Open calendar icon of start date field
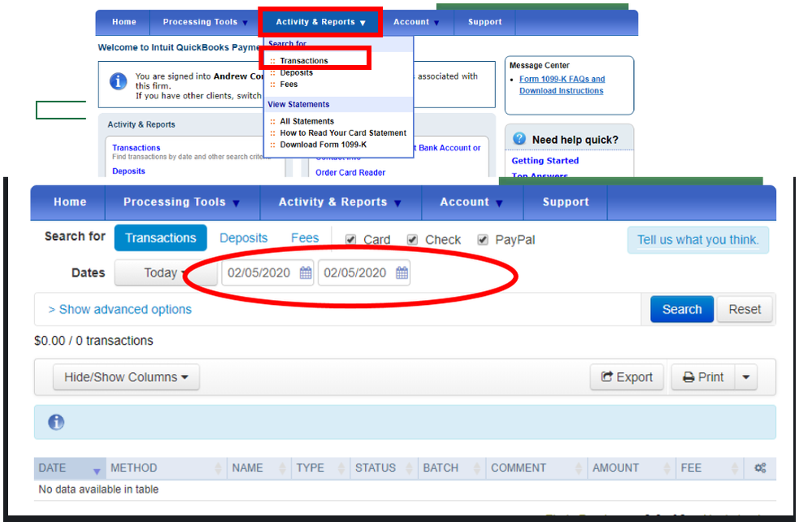Viewport: 812px width, 522px height. tap(306, 273)
